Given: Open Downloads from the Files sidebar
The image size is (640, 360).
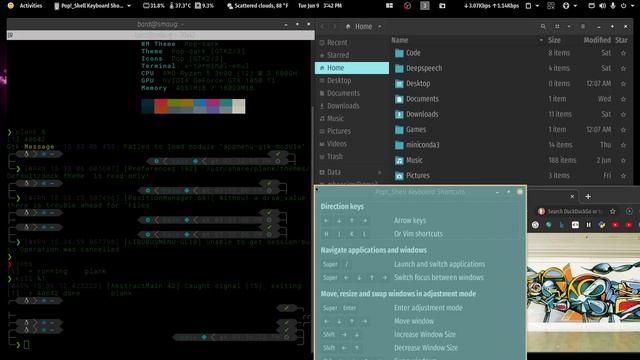Looking at the screenshot, I should [352, 106].
